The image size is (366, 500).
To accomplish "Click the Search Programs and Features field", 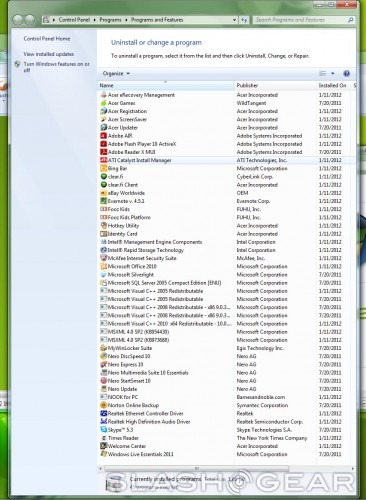I will pyautogui.click(x=300, y=20).
